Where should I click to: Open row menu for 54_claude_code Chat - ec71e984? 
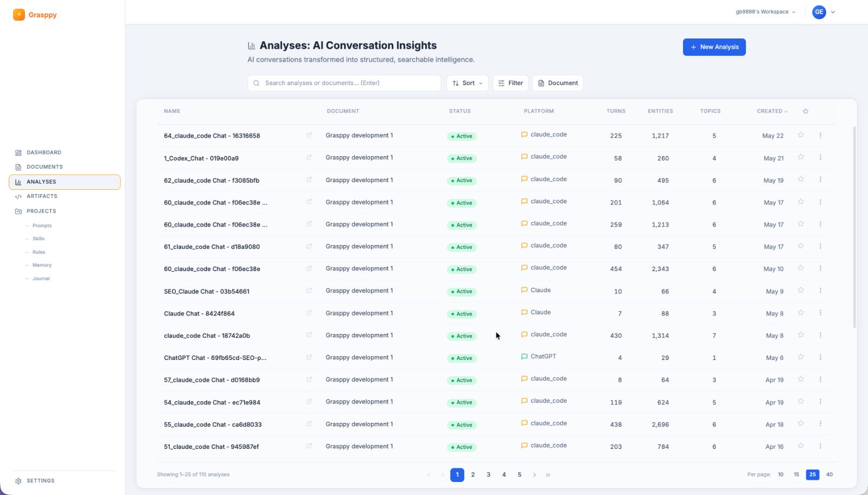tap(820, 402)
